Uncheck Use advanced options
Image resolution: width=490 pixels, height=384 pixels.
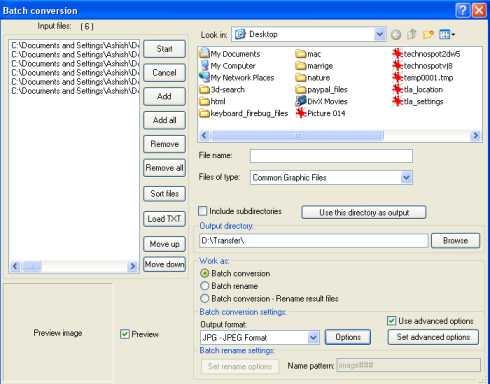pyautogui.click(x=391, y=321)
